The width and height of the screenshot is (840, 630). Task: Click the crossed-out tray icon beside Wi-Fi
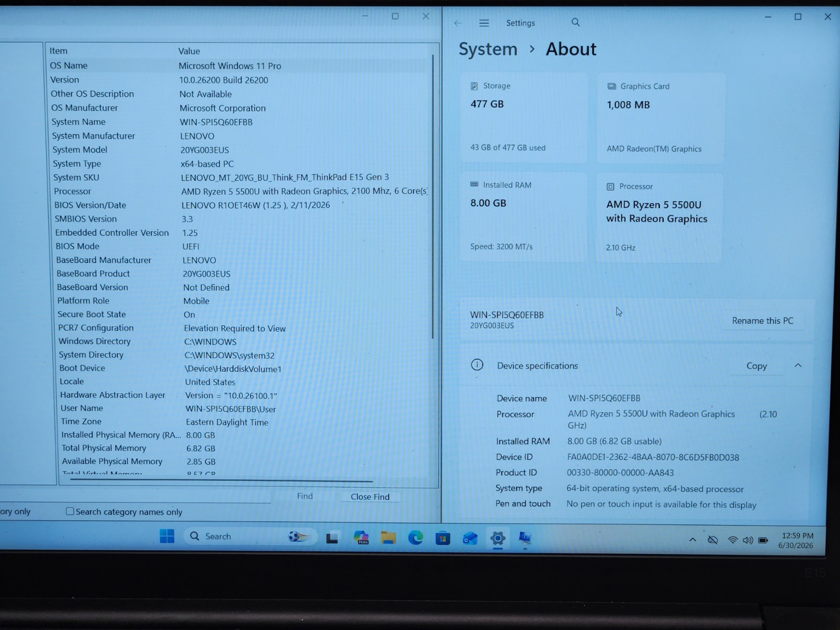(x=712, y=540)
